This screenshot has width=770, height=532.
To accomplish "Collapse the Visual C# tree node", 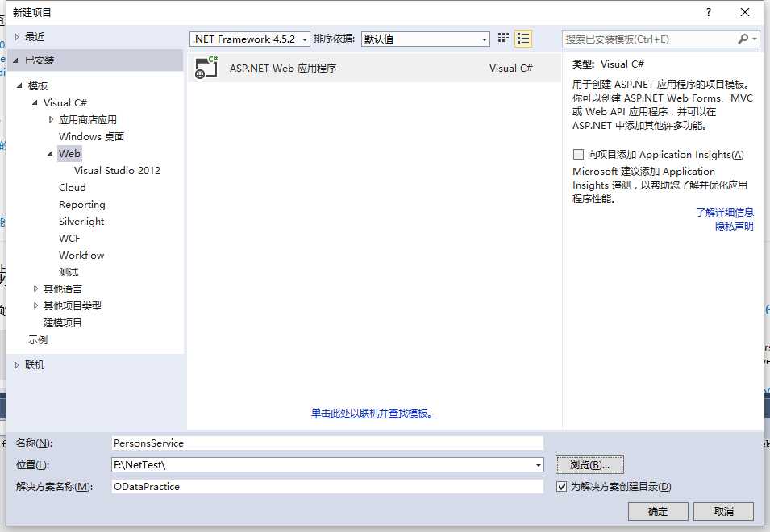I will click(35, 102).
